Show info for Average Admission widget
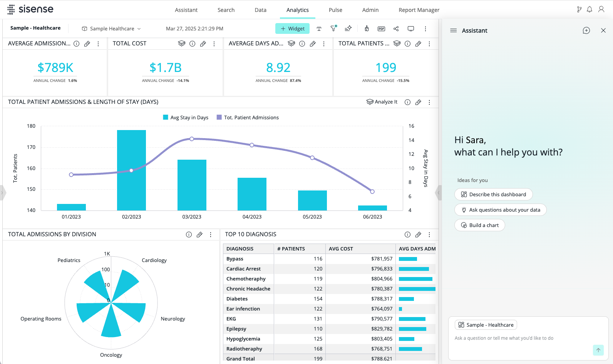This screenshot has width=613, height=364. 77,43
